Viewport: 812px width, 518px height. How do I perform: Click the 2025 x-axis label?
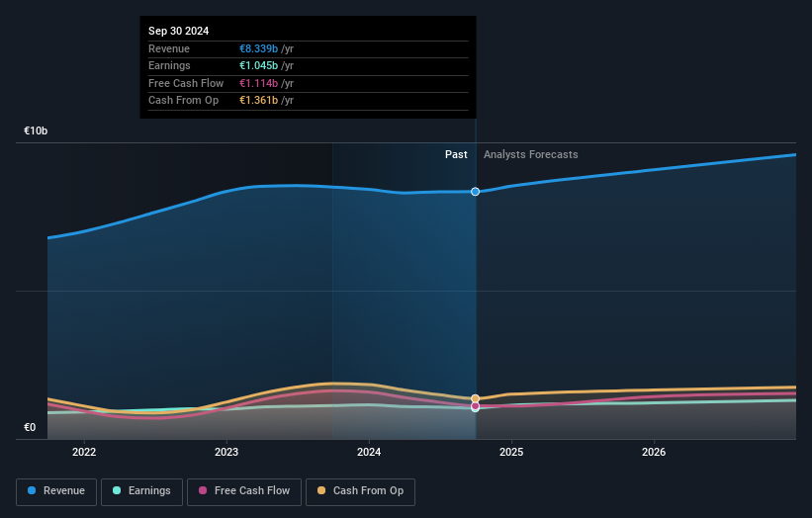tap(511, 453)
